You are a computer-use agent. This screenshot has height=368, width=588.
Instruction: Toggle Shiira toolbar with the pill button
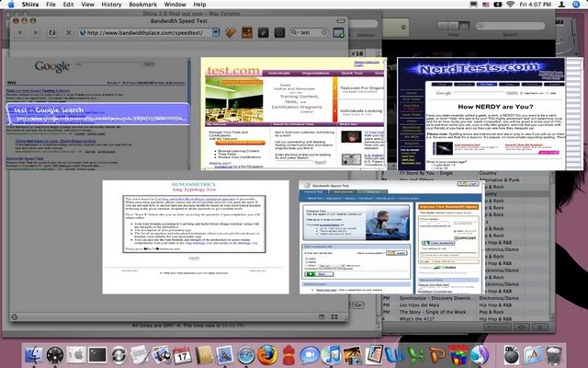coord(341,21)
